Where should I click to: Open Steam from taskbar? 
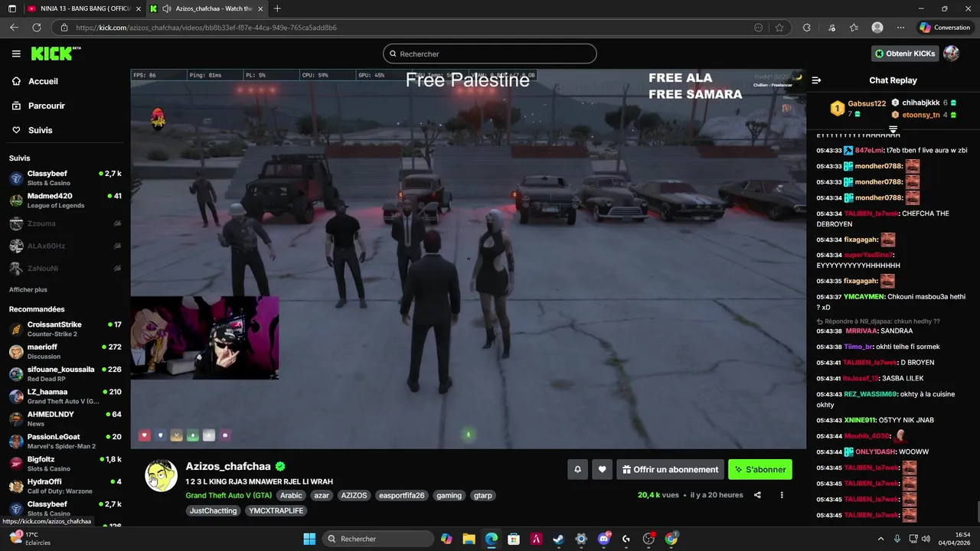pos(558,539)
